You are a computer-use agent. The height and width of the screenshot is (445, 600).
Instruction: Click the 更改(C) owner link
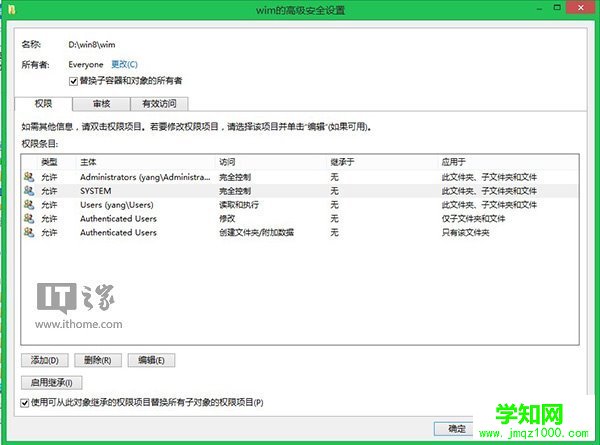pos(124,64)
